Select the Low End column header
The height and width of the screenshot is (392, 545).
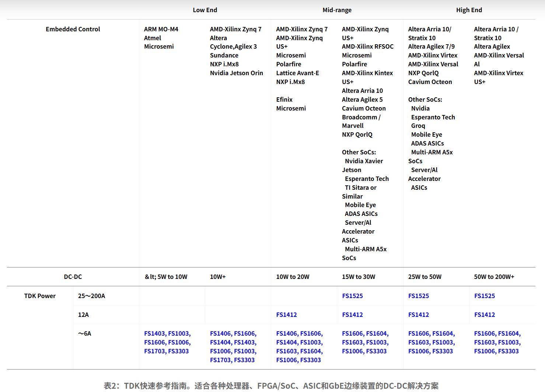point(205,10)
